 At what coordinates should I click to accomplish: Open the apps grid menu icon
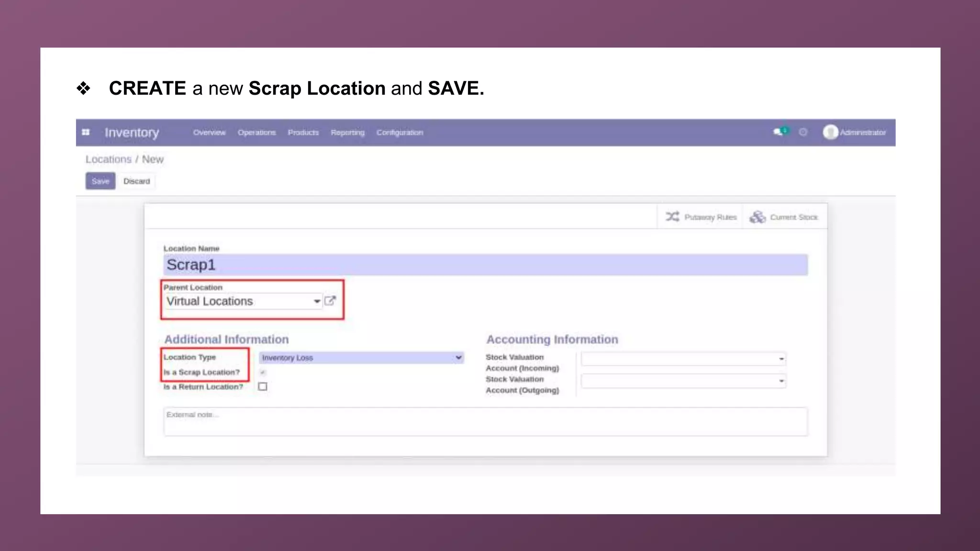(86, 132)
